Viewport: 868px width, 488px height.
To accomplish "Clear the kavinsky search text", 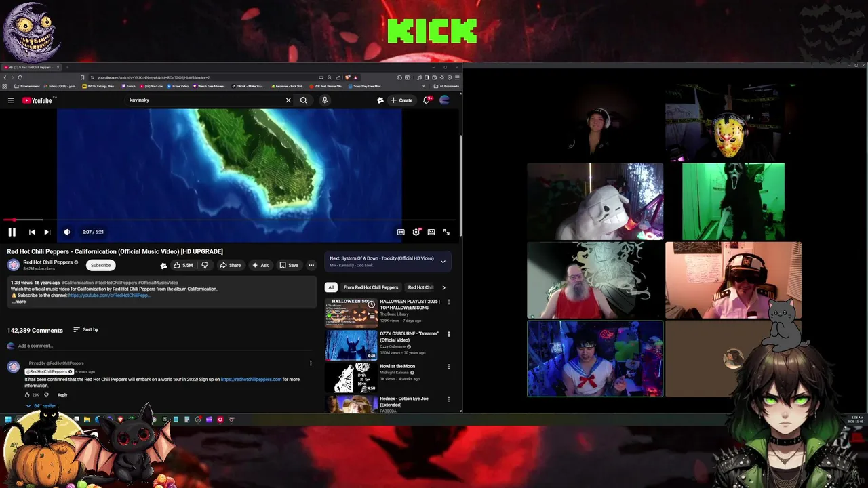I will pyautogui.click(x=288, y=100).
